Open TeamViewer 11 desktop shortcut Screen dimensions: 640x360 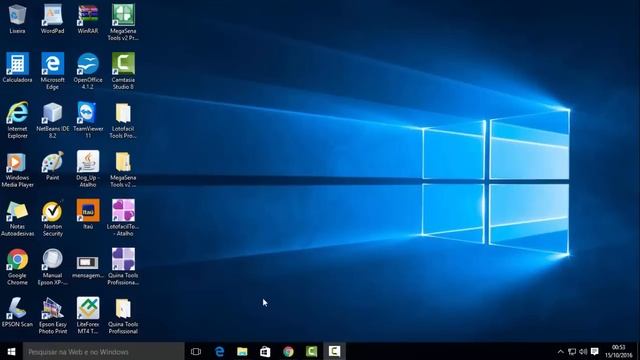click(x=88, y=113)
